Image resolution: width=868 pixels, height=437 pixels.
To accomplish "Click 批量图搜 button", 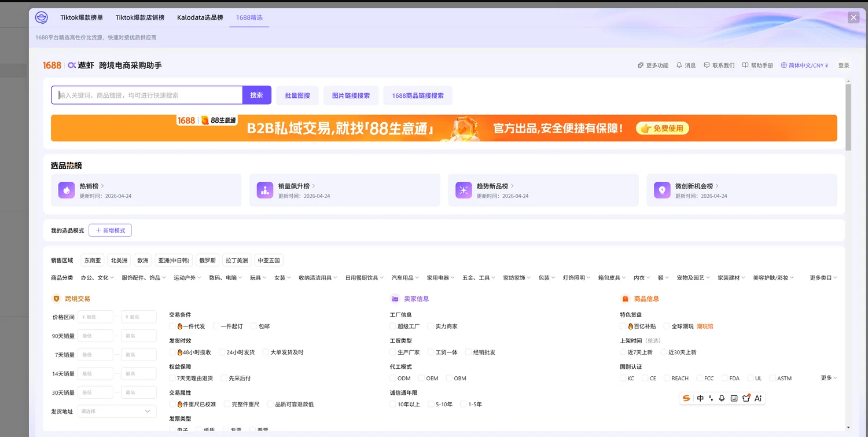I will tap(297, 96).
